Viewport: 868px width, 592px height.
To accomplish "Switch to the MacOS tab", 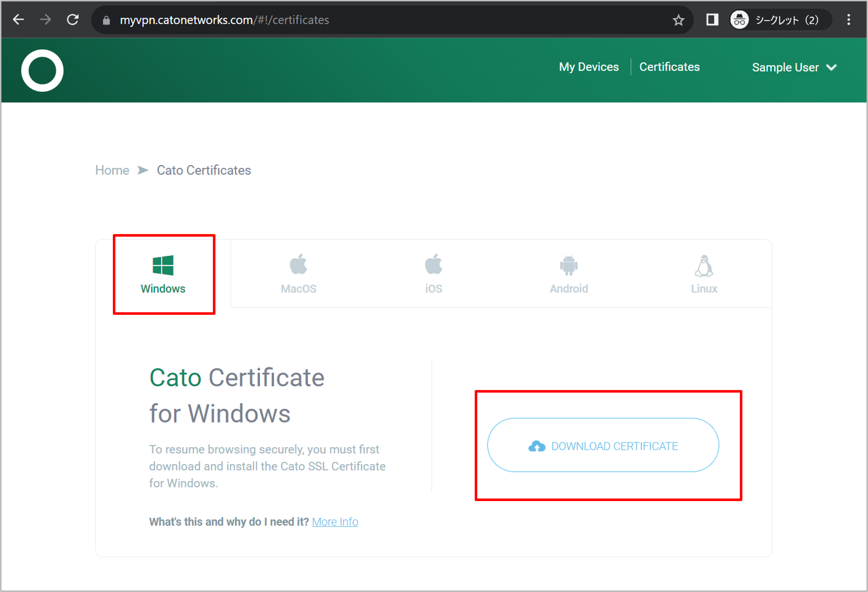I will pos(298,274).
